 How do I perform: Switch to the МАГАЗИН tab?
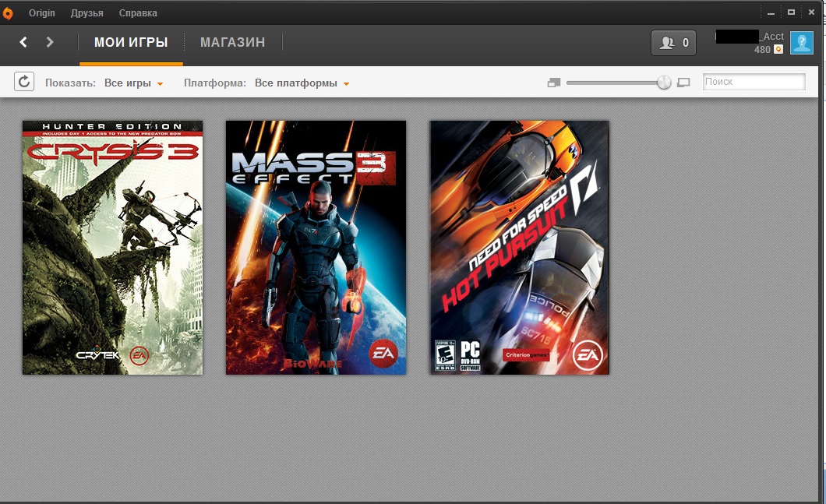(233, 42)
